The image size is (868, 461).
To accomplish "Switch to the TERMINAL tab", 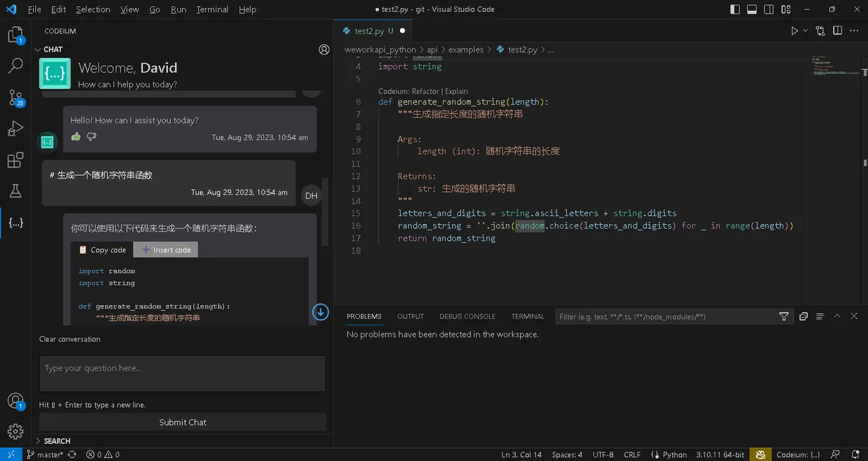I will point(528,317).
